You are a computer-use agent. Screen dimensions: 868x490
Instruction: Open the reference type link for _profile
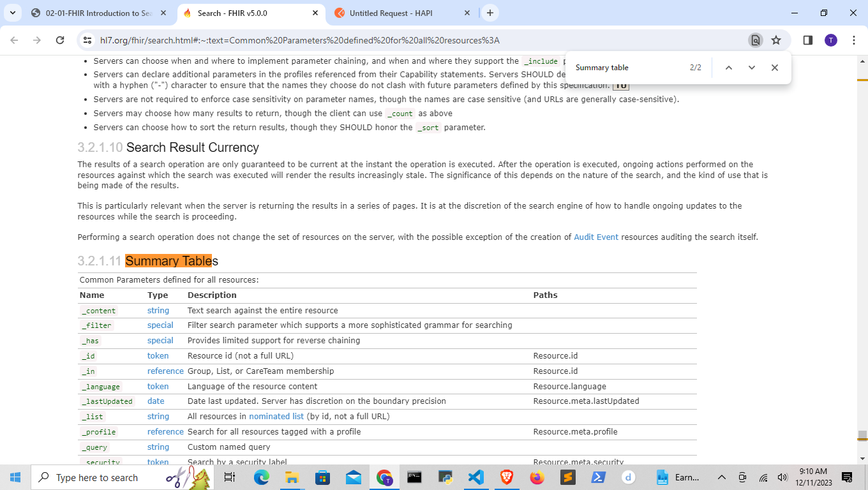tap(165, 432)
